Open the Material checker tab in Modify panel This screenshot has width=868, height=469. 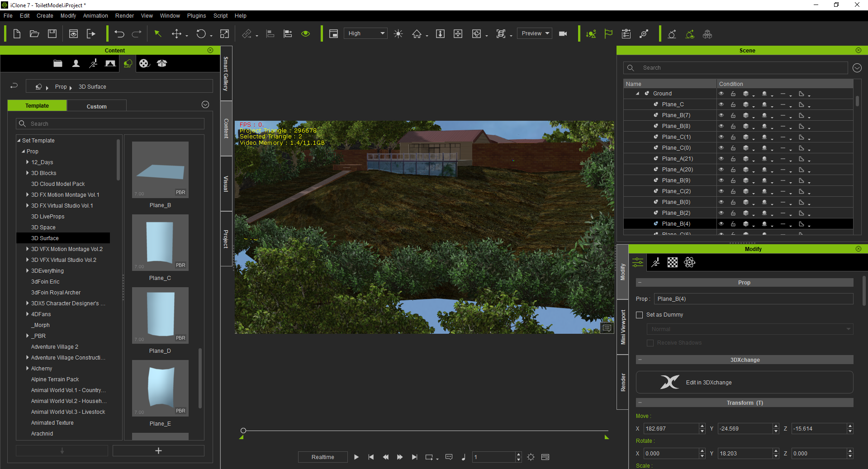point(673,262)
